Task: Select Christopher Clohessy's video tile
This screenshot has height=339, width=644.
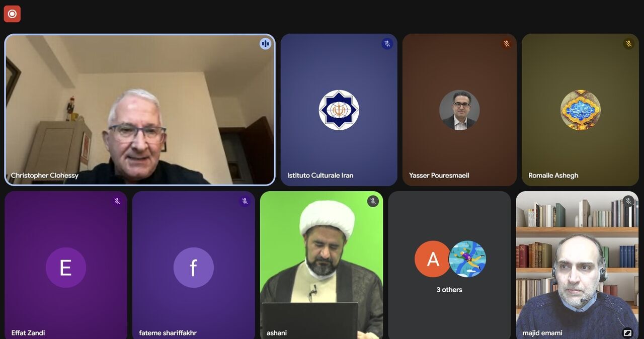Action: coord(140,110)
